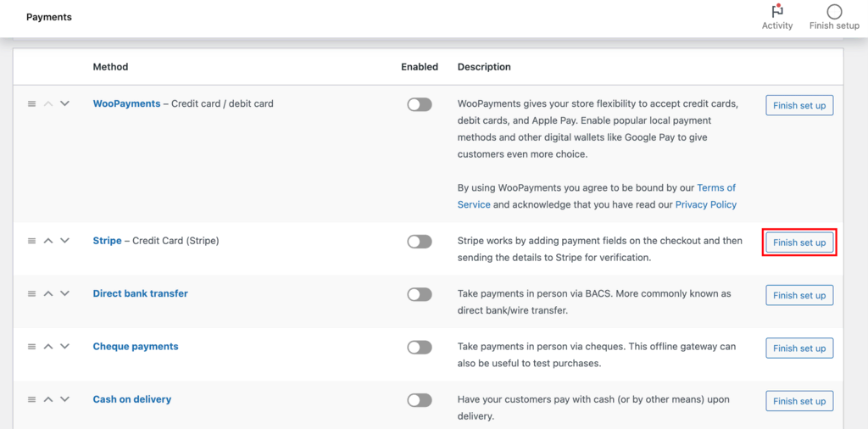Open the WooPayments method link
868x429 pixels.
pyautogui.click(x=127, y=103)
